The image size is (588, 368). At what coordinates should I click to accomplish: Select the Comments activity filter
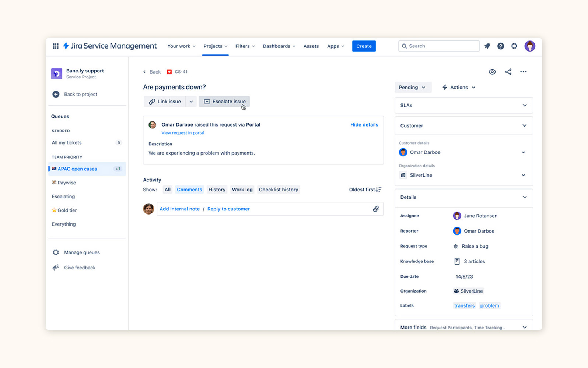click(189, 190)
